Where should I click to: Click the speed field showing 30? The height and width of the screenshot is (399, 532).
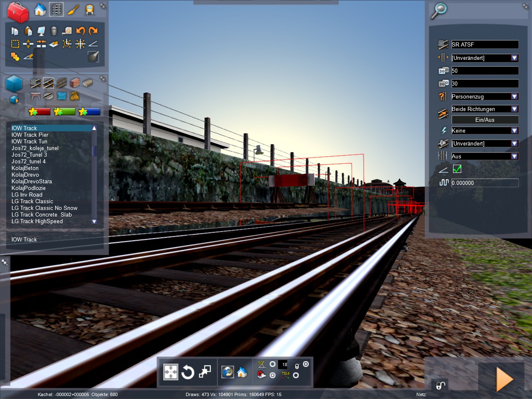tap(485, 84)
